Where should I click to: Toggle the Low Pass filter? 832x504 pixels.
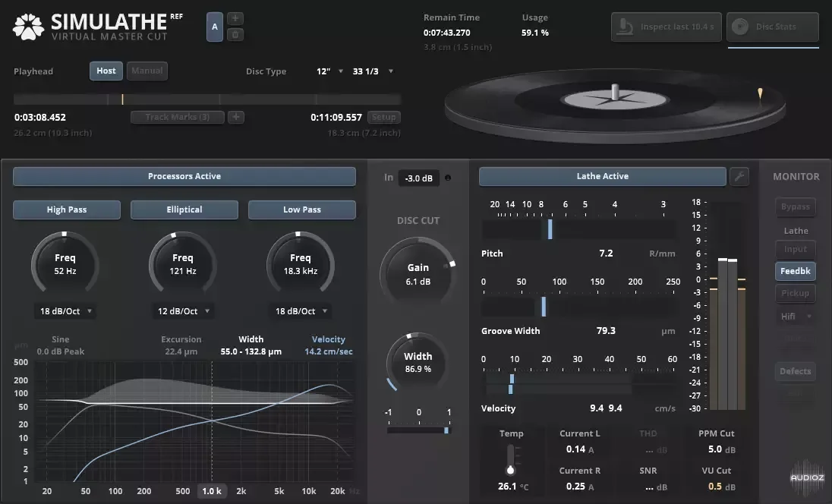[x=302, y=209]
